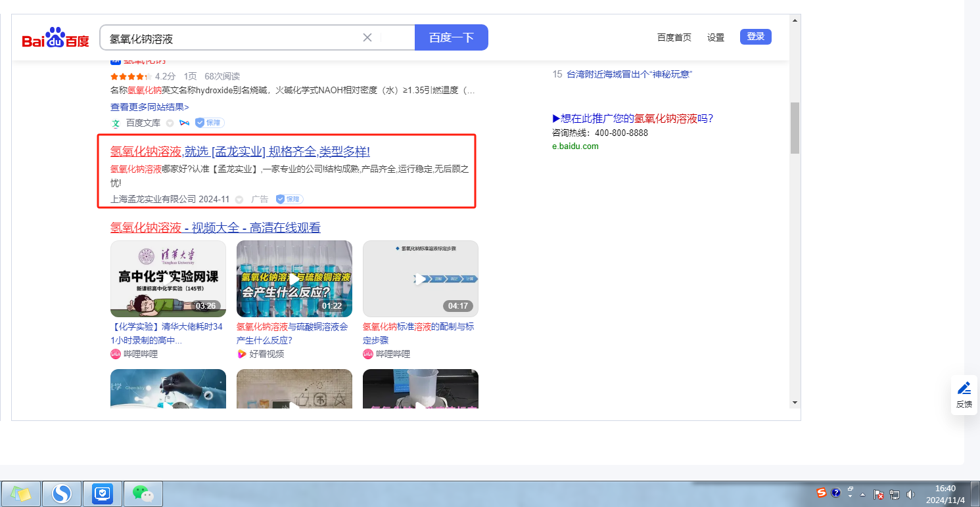Play the 04:17 标定步骤 video thumbnail
Screen dimensions: 980x507
coord(421,278)
